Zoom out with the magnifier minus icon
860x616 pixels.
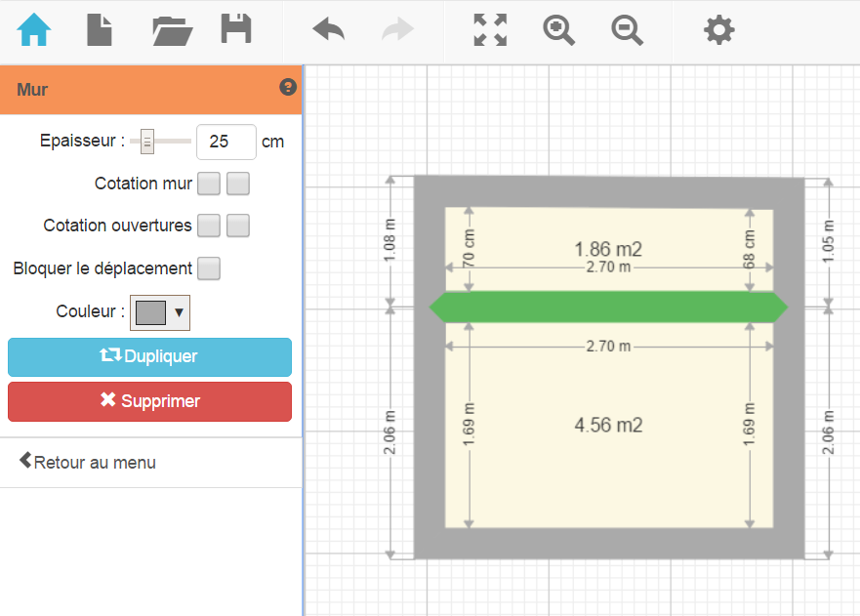628,30
